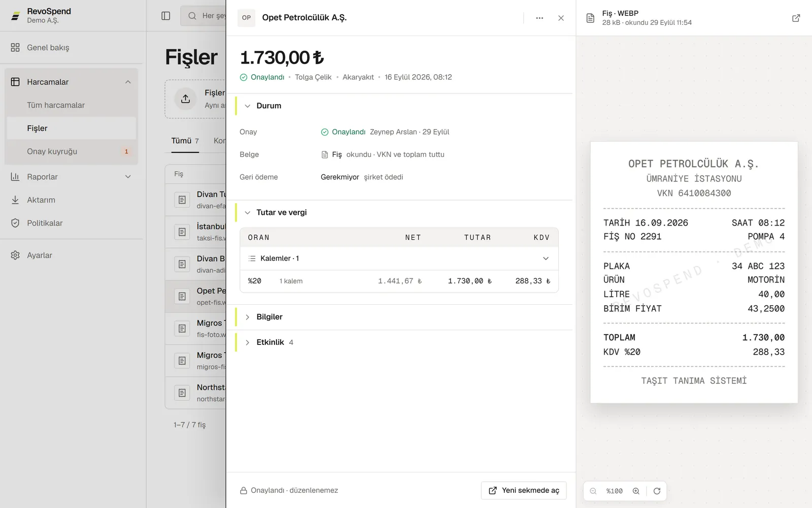The height and width of the screenshot is (508, 812).
Task: Expand the Etkinlik section
Action: (248, 342)
